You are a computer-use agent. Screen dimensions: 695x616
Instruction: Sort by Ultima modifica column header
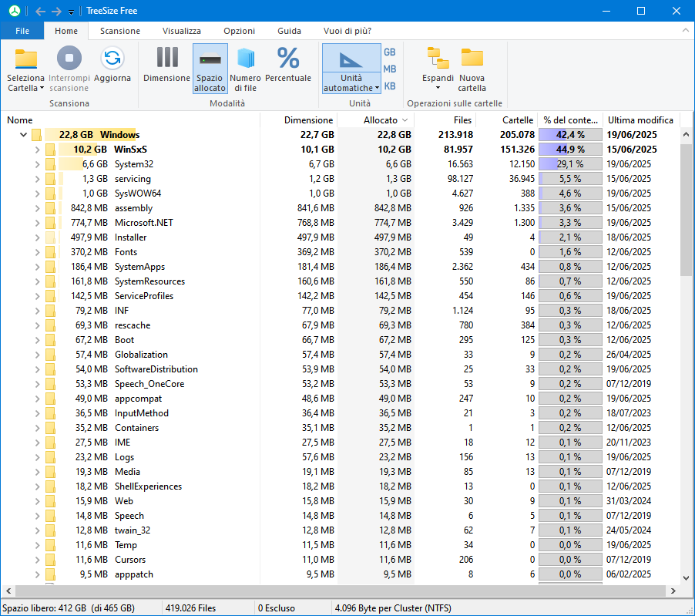[640, 120]
